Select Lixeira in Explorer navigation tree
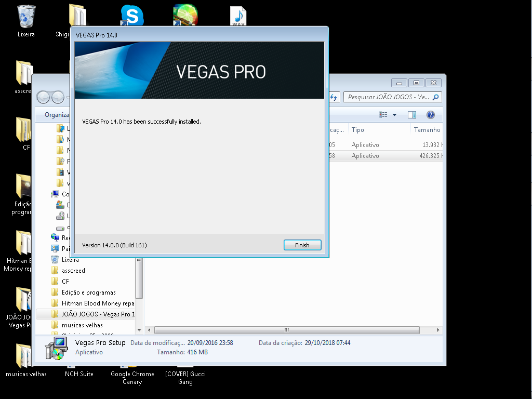The image size is (532, 399). point(70,260)
